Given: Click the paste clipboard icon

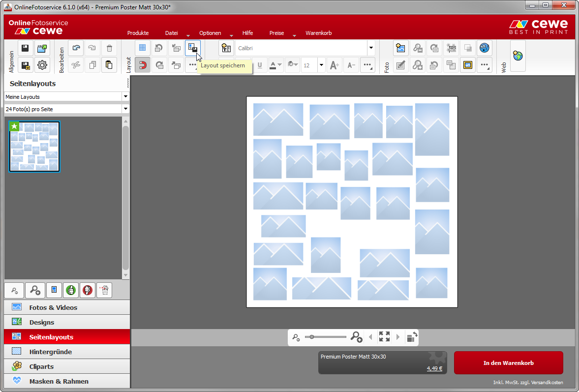Looking at the screenshot, I should [109, 65].
